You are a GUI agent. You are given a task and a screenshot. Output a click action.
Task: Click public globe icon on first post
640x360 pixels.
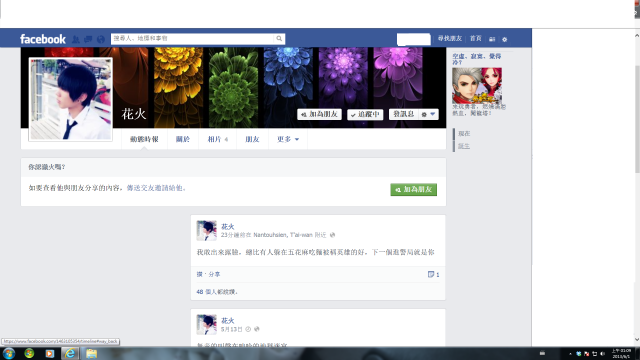(x=332, y=235)
